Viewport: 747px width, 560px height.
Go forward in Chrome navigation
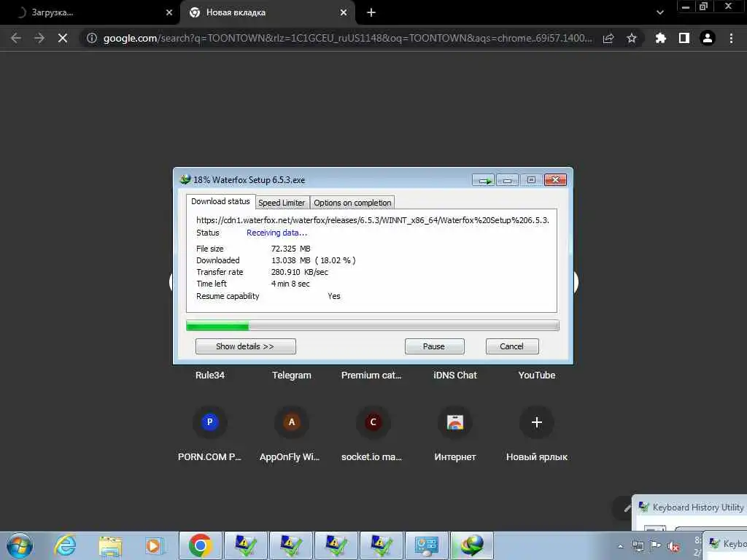pos(39,38)
